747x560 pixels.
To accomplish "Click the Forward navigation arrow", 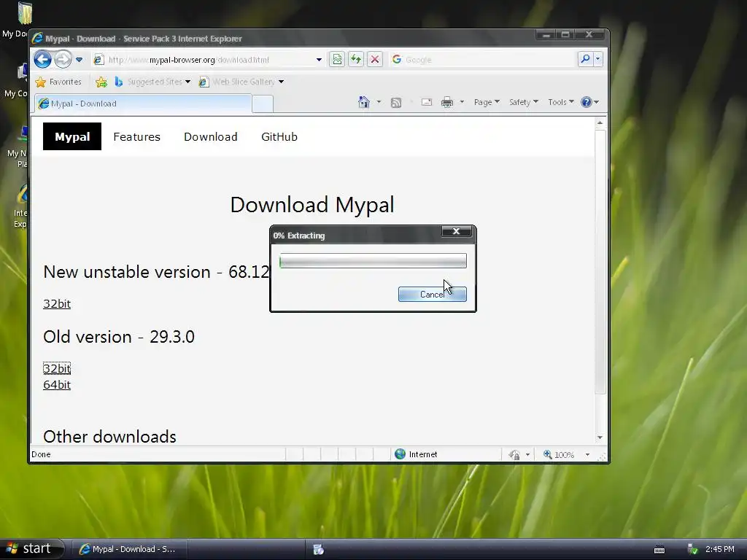I will [x=63, y=60].
